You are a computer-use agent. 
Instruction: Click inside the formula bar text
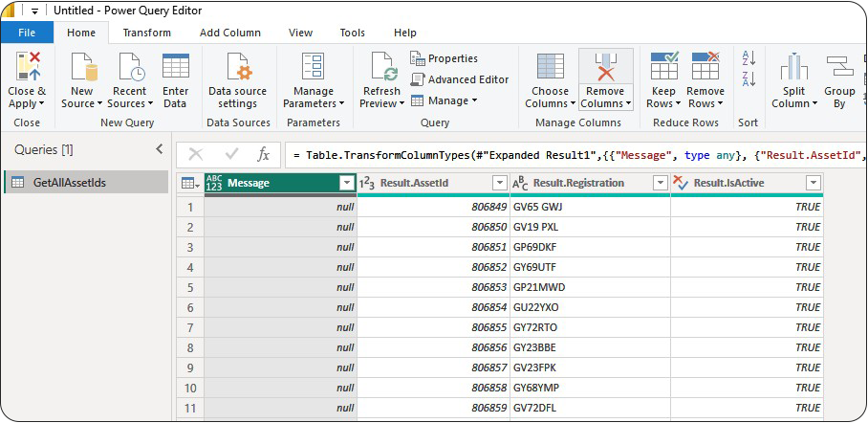tap(574, 154)
